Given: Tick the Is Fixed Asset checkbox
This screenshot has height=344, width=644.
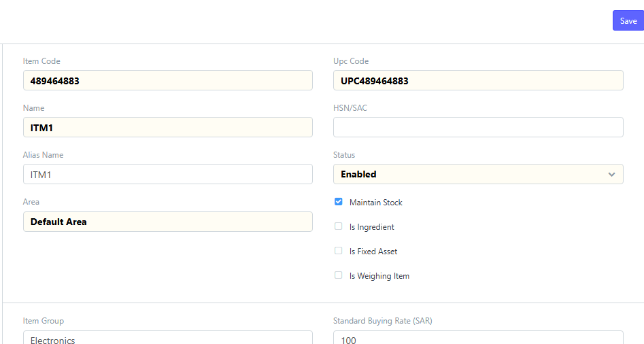Looking at the screenshot, I should coord(339,250).
